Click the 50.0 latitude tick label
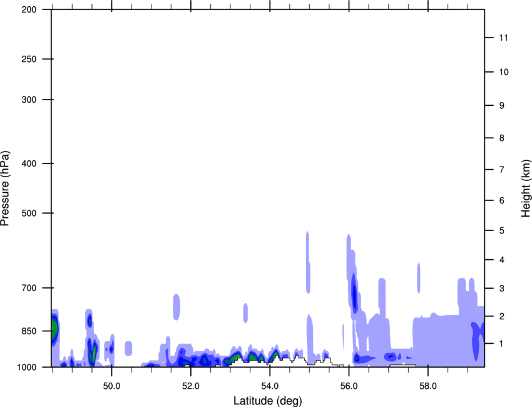532x407 pixels. point(111,386)
